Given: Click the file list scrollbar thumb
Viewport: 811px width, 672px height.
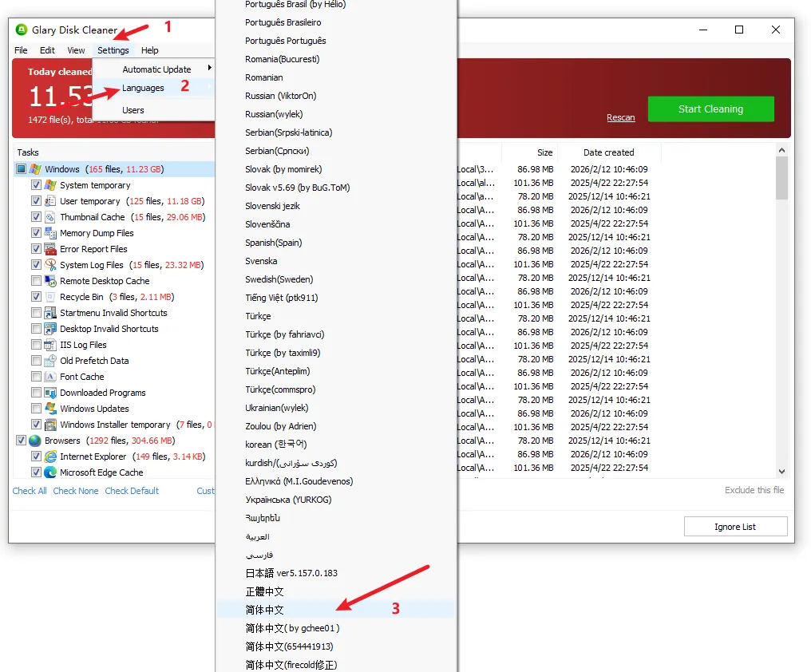Looking at the screenshot, I should (781, 178).
